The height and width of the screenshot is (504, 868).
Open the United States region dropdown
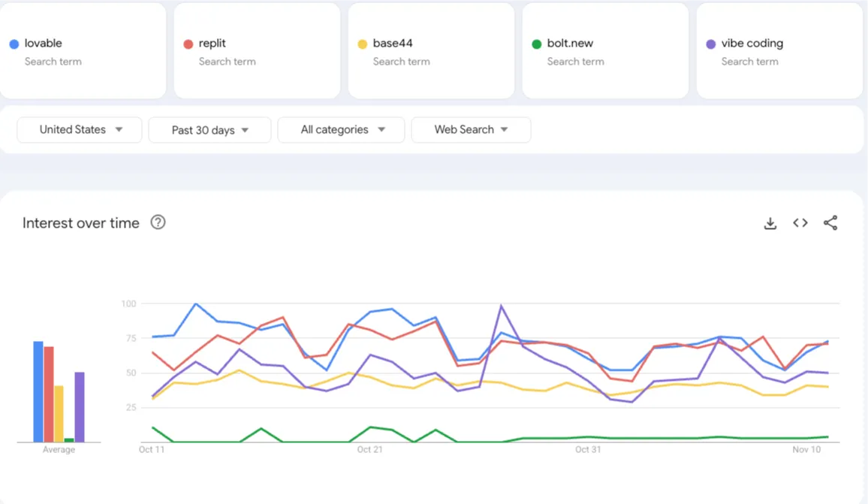[x=79, y=129]
